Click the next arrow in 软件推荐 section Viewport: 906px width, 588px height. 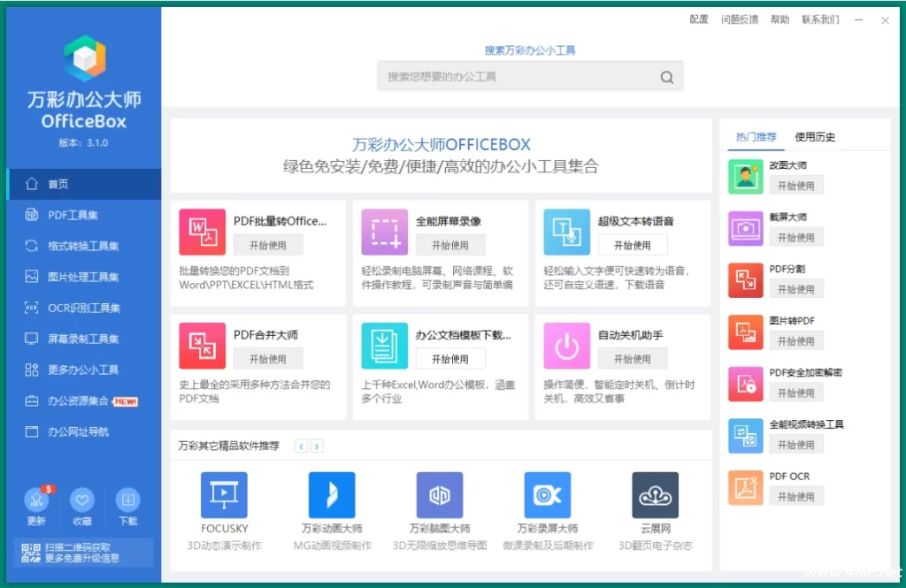tap(317, 447)
